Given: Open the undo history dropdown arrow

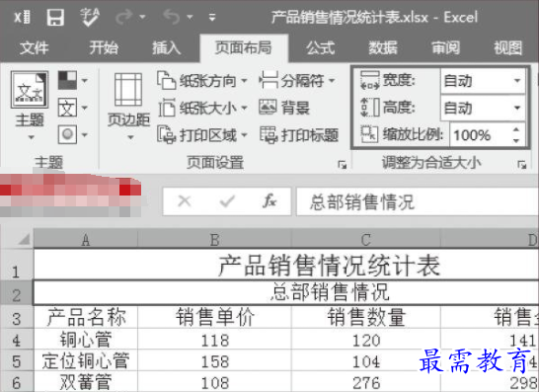Looking at the screenshot, I should pyautogui.click(x=190, y=17).
